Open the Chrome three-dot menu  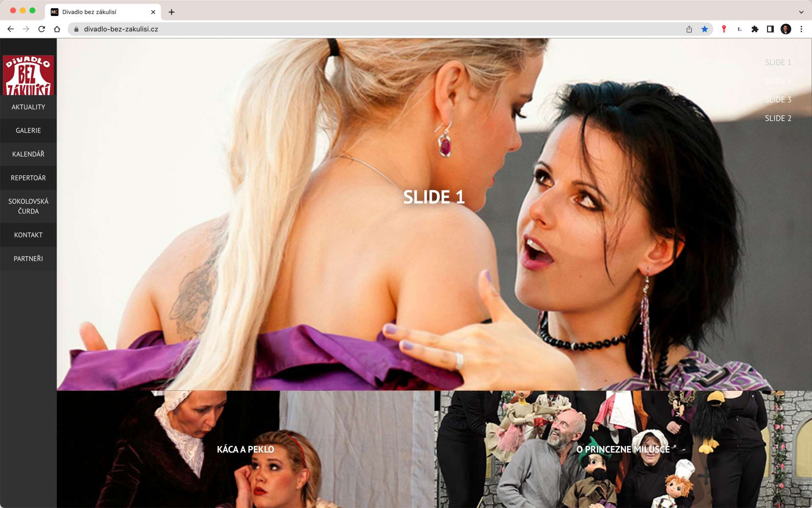tap(801, 29)
